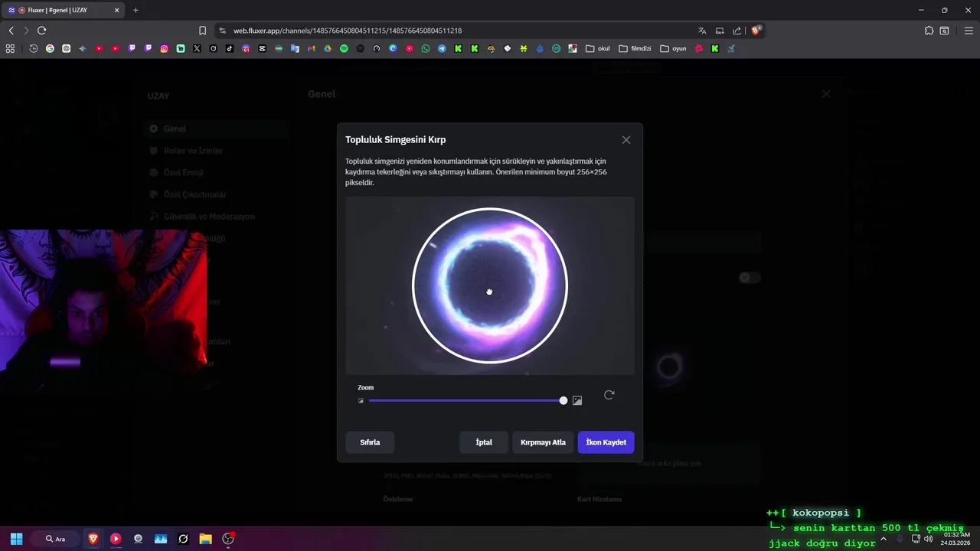Open the WhatsApp bookmark
980x551 pixels.
tap(426, 48)
